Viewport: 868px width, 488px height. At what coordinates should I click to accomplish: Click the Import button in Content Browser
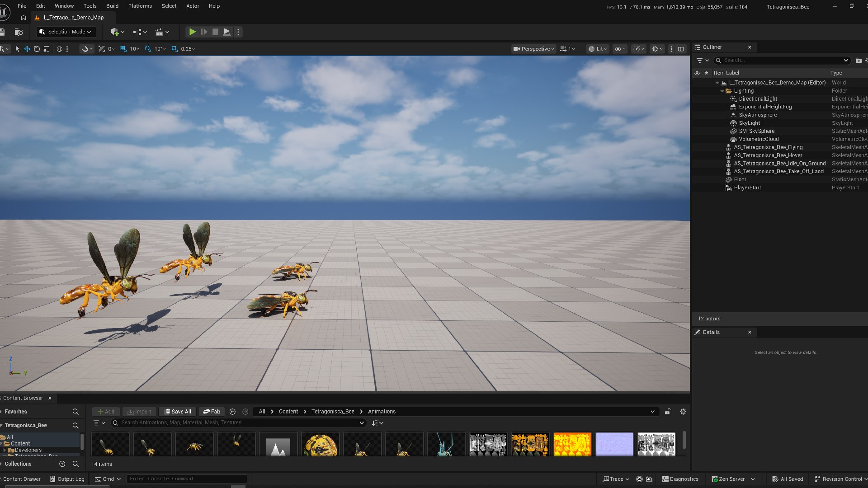139,412
